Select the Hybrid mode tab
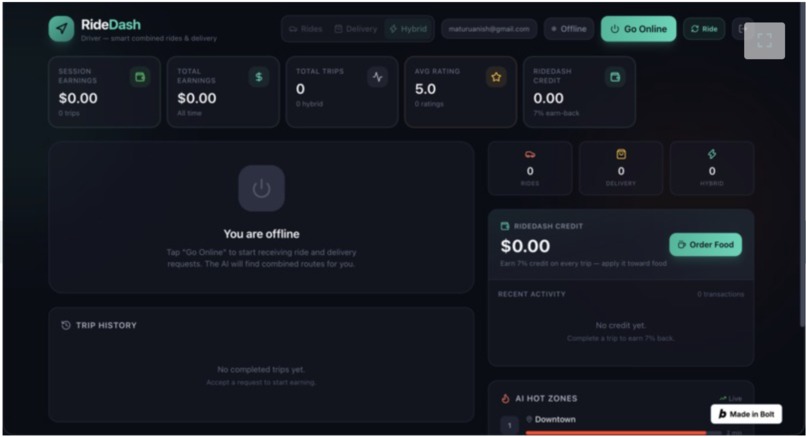Image resolution: width=806 pixels, height=437 pixels. (408, 29)
